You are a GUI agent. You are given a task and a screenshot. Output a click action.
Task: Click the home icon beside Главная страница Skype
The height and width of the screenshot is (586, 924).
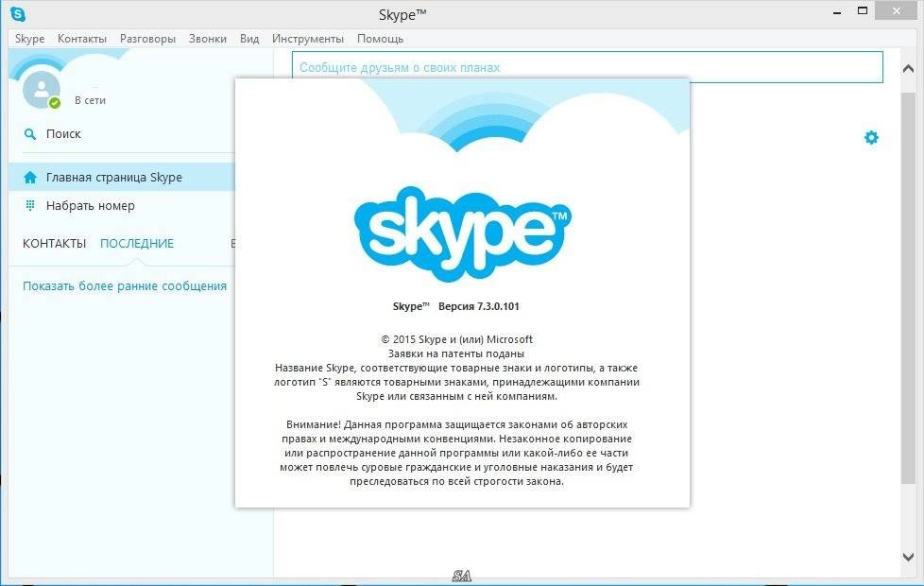tap(30, 178)
